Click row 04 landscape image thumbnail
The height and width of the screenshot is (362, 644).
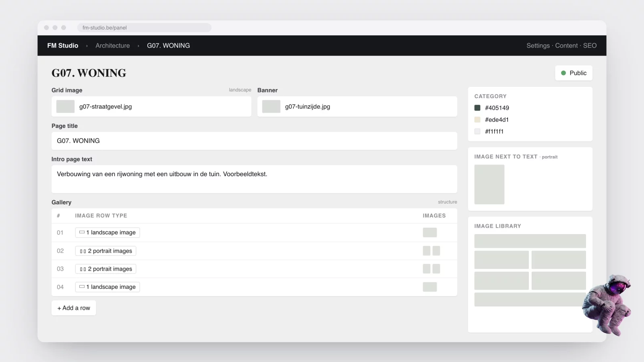[429, 287]
